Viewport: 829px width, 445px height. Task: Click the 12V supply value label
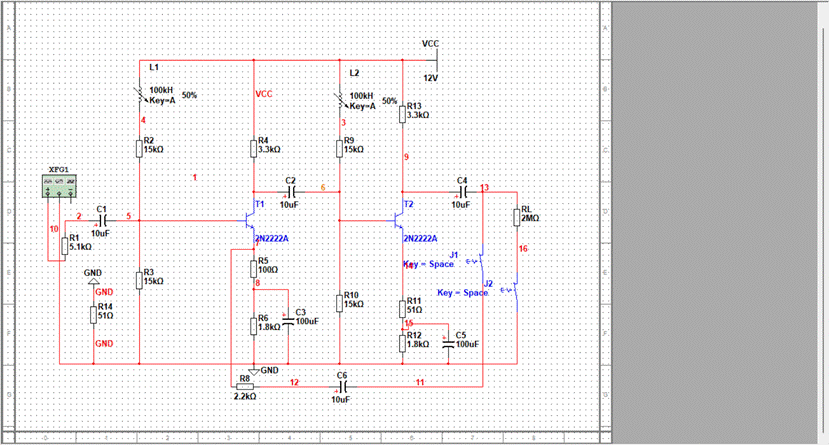pyautogui.click(x=431, y=78)
